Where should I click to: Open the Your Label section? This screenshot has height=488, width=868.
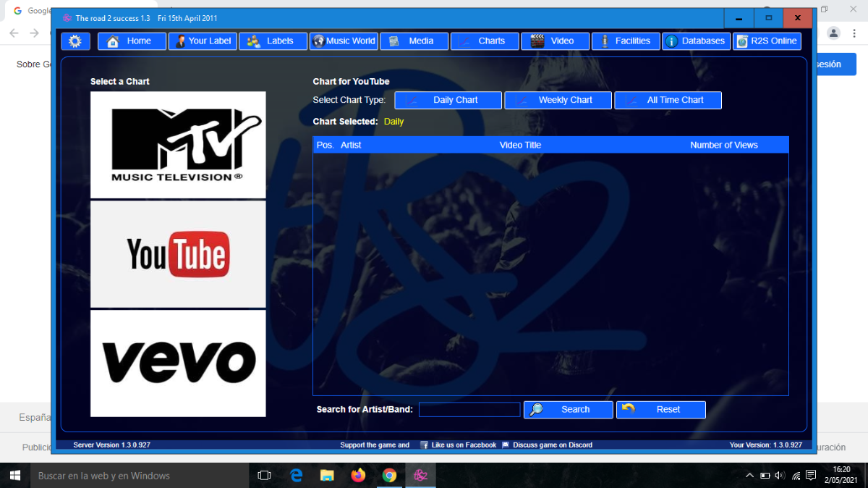[x=203, y=41]
